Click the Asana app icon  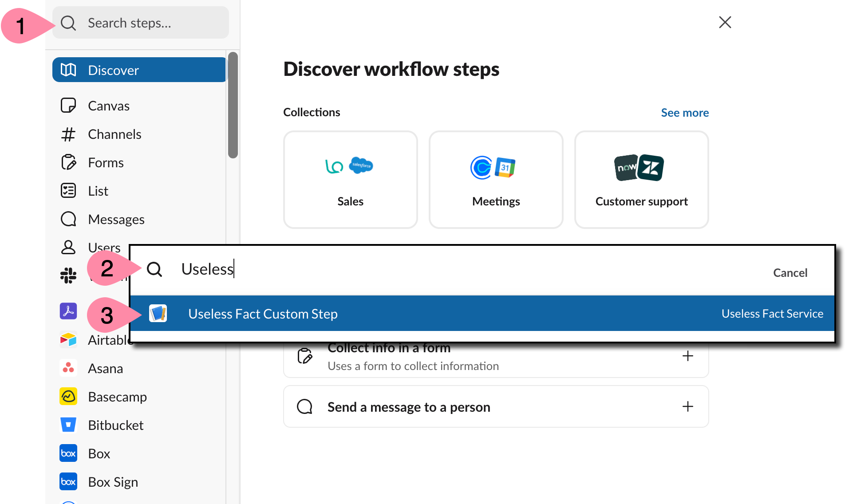(x=68, y=368)
